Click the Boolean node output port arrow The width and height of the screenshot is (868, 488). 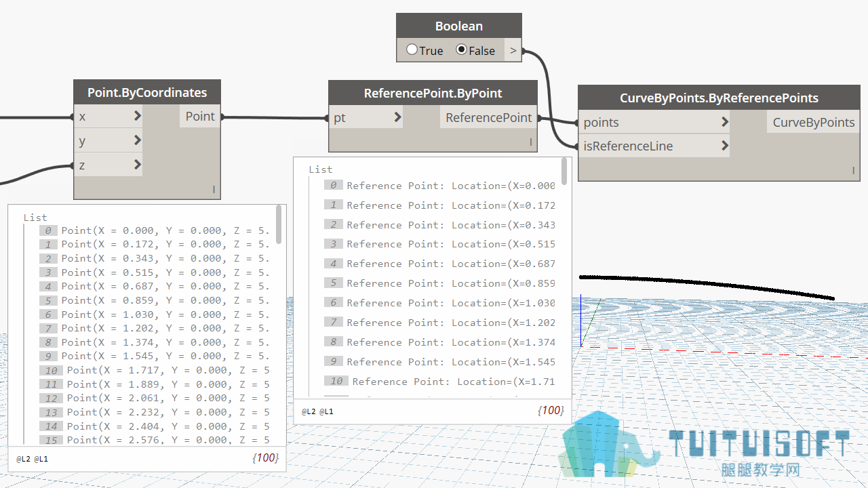click(513, 50)
